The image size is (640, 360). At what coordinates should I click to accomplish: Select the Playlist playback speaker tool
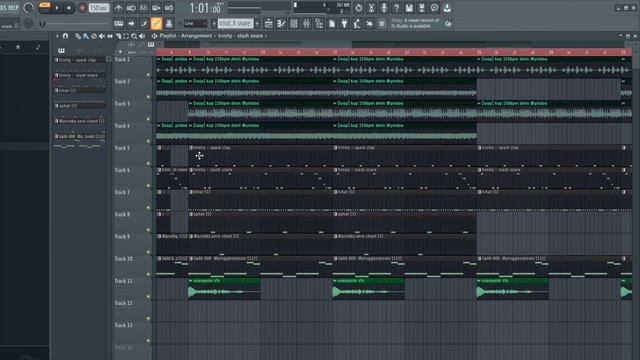tap(142, 36)
